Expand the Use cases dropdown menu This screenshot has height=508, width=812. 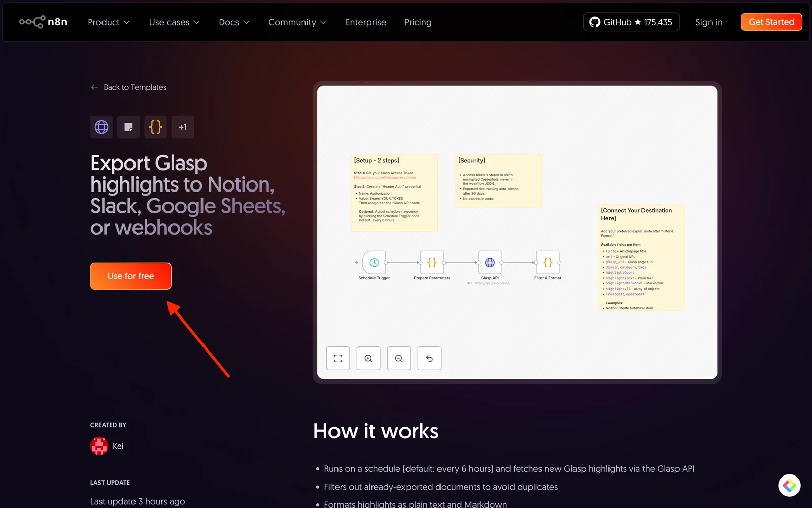click(x=174, y=22)
